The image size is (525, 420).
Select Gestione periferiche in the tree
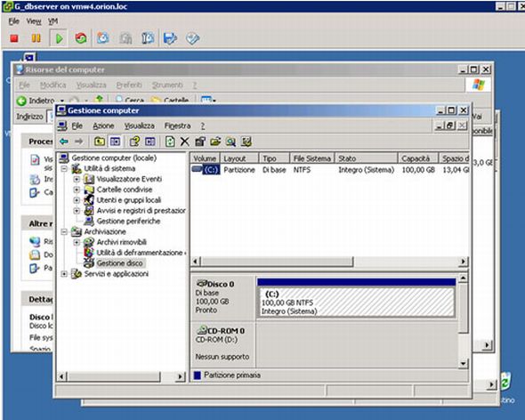pos(128,222)
